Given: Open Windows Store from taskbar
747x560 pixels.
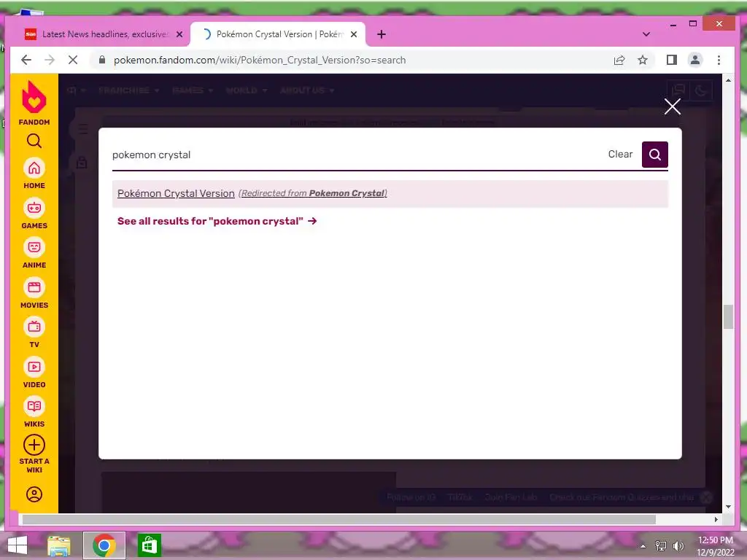Looking at the screenshot, I should [149, 545].
